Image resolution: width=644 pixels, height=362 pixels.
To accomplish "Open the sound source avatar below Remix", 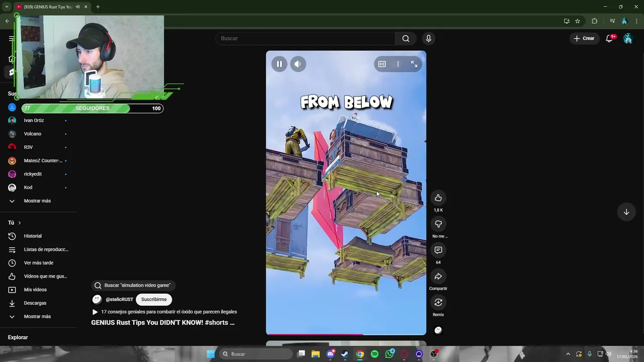I will coord(438,330).
